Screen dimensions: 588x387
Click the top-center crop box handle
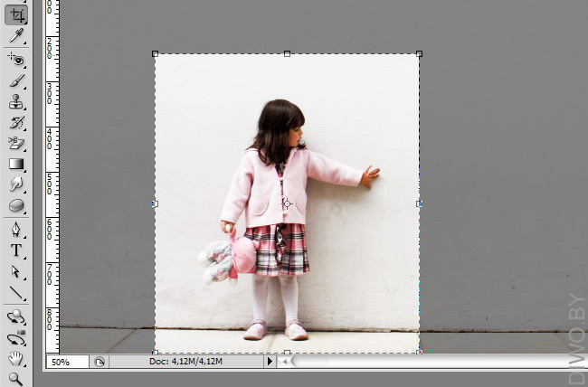pyautogui.click(x=287, y=54)
